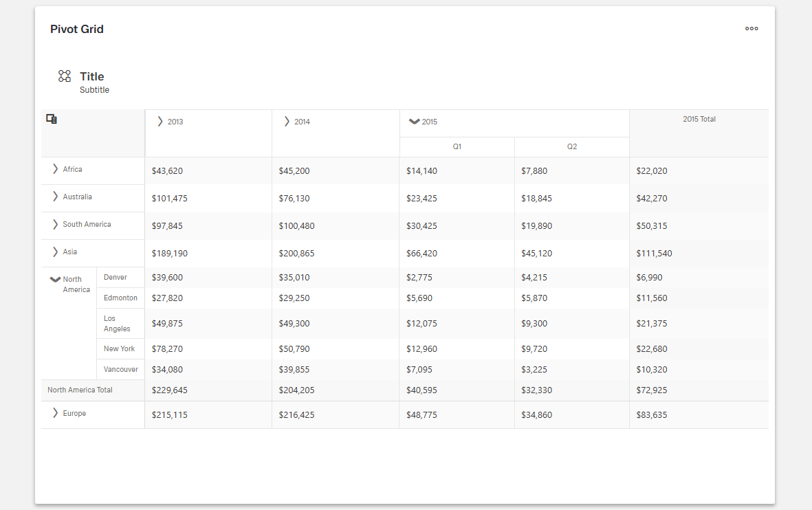Expand the 2014 column header

coord(287,122)
